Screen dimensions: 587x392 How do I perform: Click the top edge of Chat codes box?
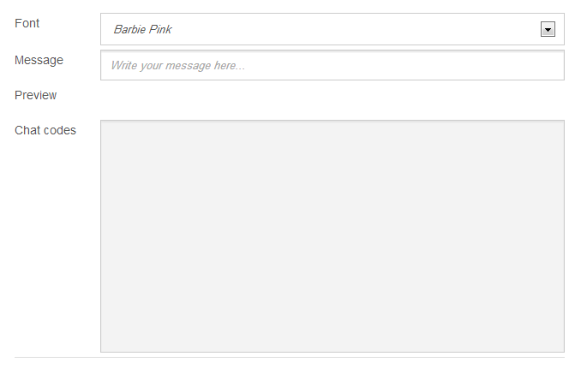[x=332, y=121]
